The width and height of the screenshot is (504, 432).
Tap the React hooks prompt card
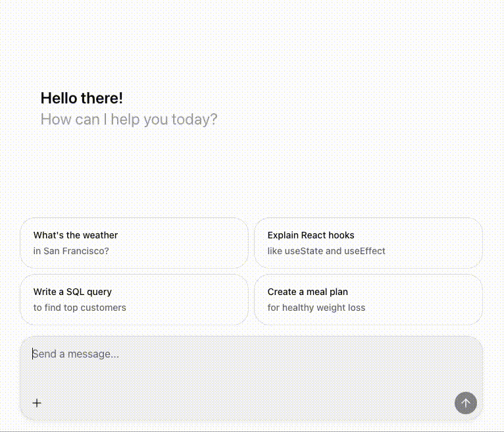click(x=368, y=242)
